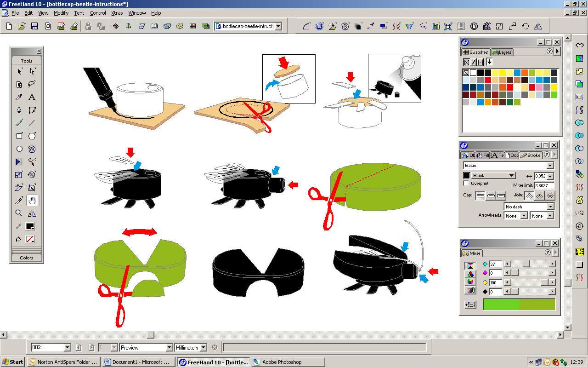
Task: Switch to the Layers tab in the Swatches panel
Action: pos(502,52)
